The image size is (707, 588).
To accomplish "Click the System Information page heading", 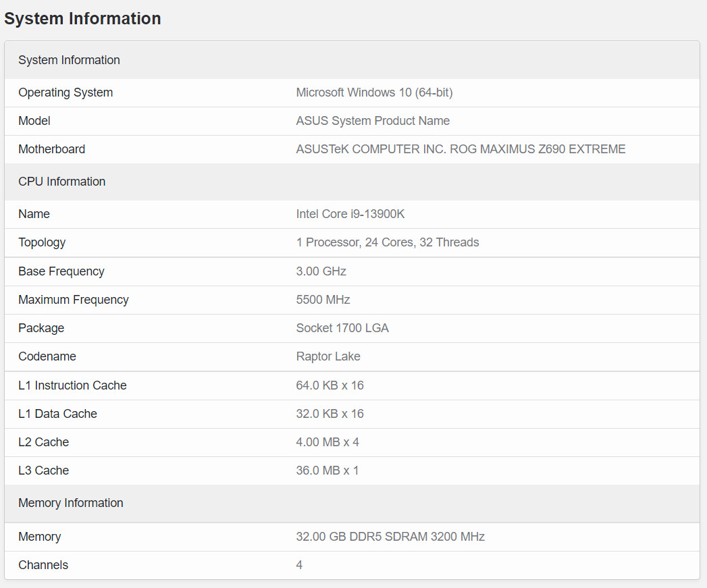I will tap(82, 19).
